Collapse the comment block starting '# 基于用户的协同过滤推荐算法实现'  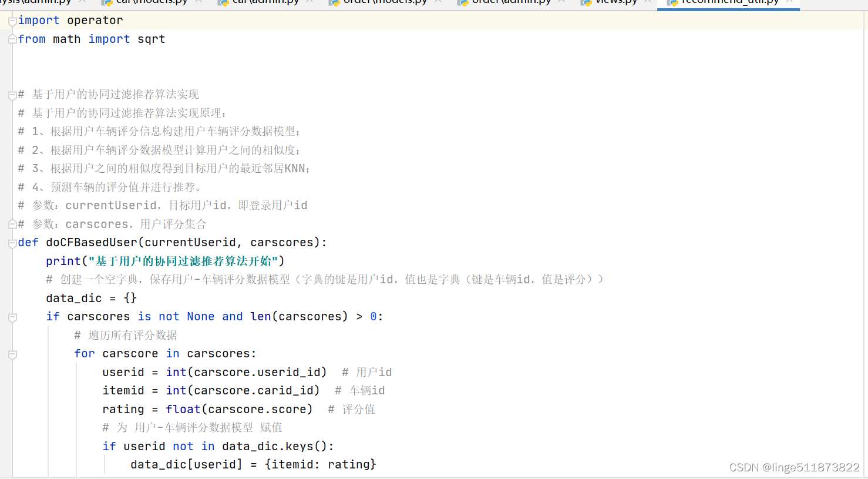[x=12, y=95]
